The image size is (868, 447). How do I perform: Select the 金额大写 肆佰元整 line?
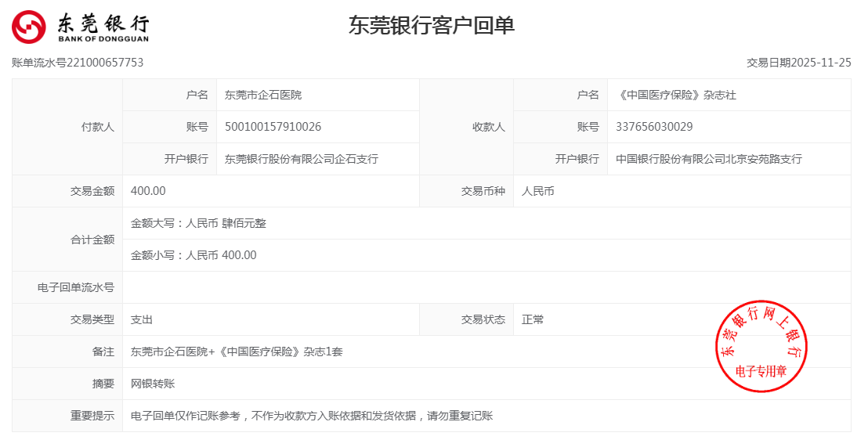(x=198, y=223)
